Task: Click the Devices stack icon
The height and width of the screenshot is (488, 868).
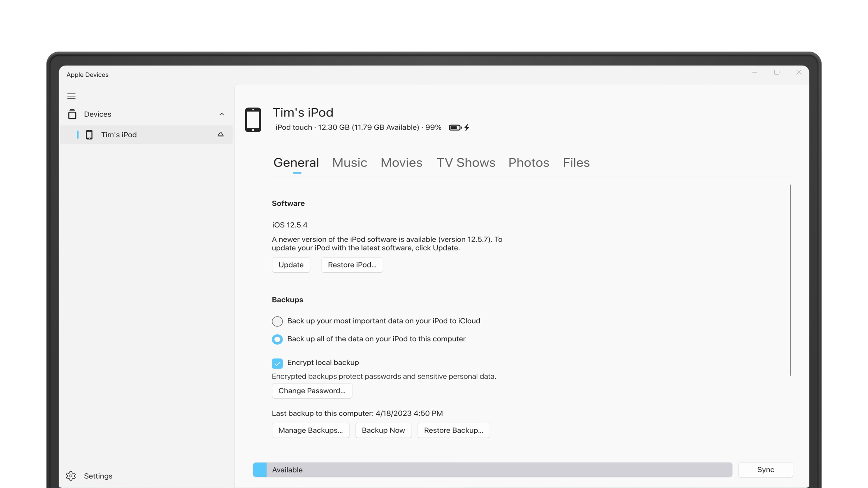Action: click(x=72, y=114)
